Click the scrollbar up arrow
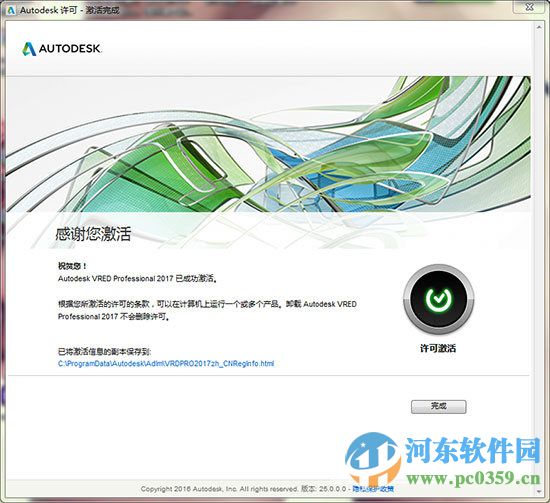The width and height of the screenshot is (550, 503). click(x=539, y=27)
